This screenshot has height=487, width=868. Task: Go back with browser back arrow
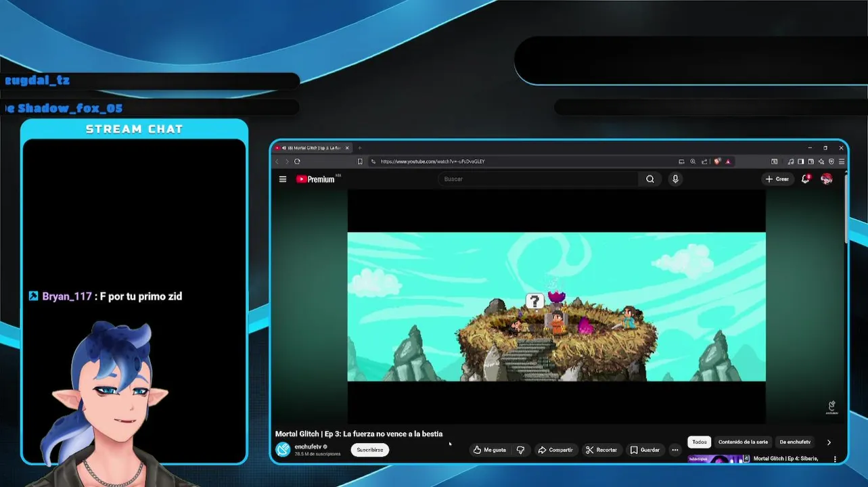click(x=277, y=162)
